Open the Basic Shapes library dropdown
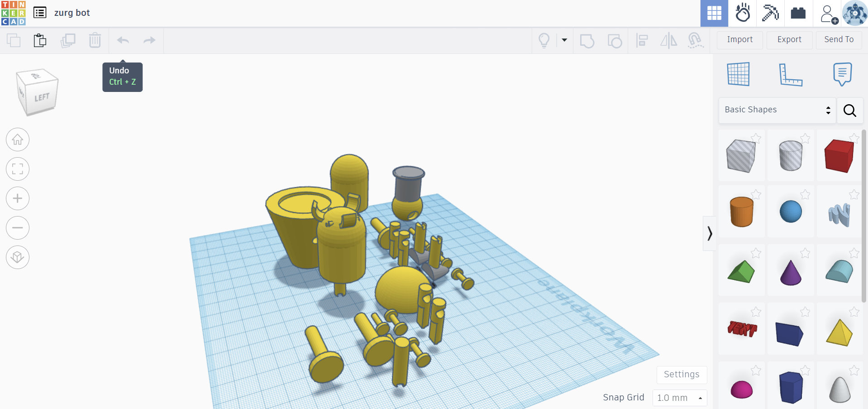The height and width of the screenshot is (409, 868). pyautogui.click(x=777, y=110)
